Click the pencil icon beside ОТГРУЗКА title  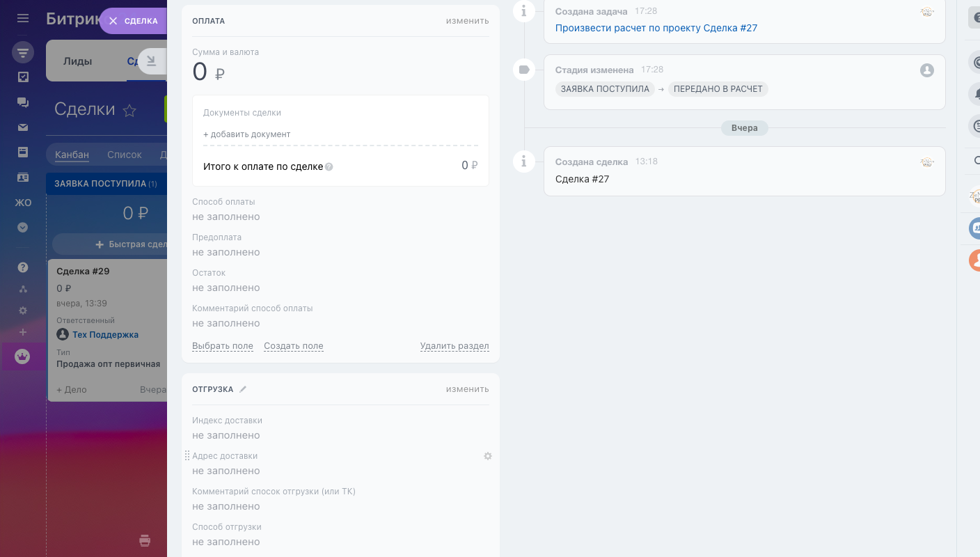tap(243, 389)
